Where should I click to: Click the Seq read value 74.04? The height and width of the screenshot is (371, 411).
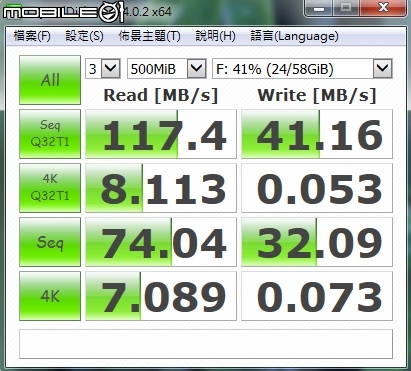(161, 242)
